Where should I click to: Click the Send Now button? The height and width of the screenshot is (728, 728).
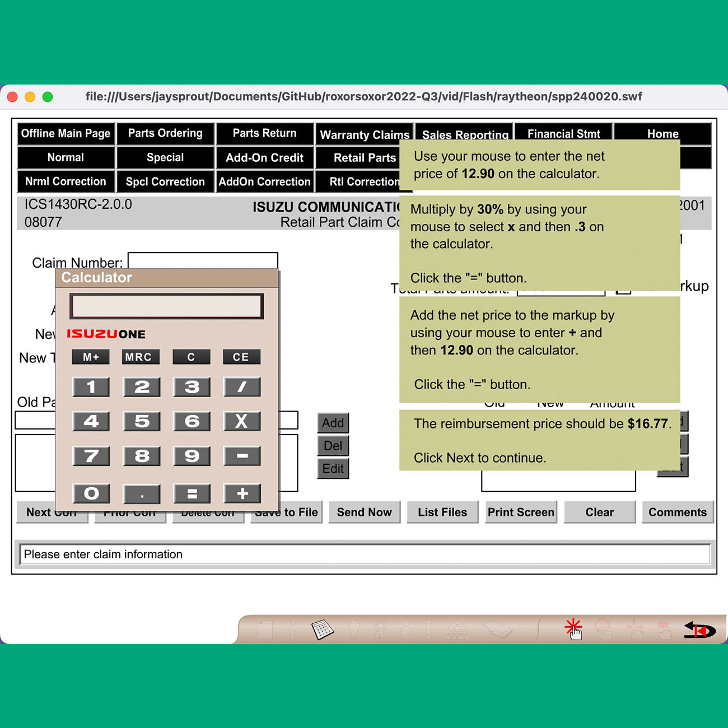pos(364,512)
